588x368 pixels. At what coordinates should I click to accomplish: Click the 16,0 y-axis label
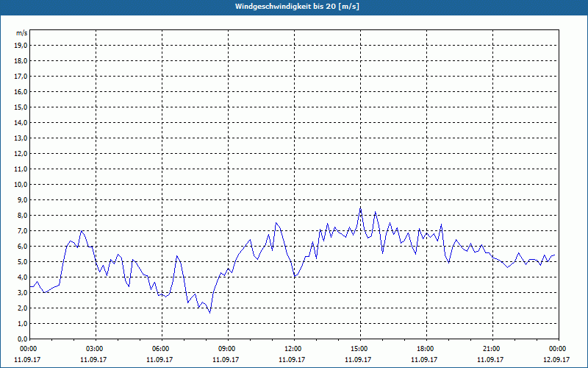coord(21,91)
